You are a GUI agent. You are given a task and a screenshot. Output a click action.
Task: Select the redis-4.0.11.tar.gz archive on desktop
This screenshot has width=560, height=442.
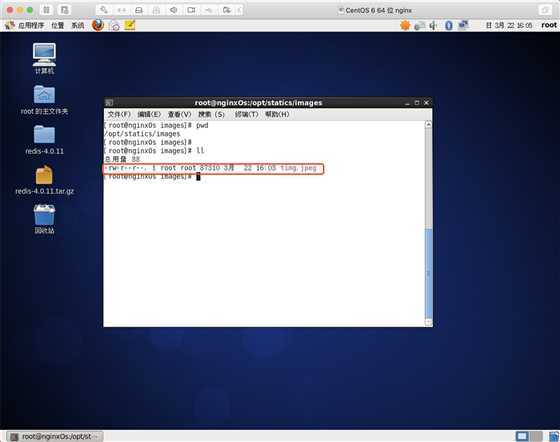(44, 180)
